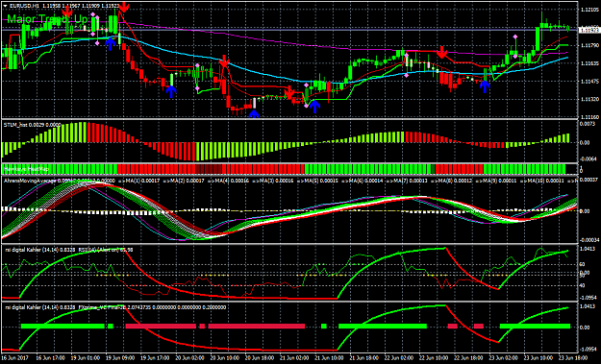The image size is (601, 364).
Task: Click the 21 Jun 10:00 time axis label
Action: click(x=329, y=358)
